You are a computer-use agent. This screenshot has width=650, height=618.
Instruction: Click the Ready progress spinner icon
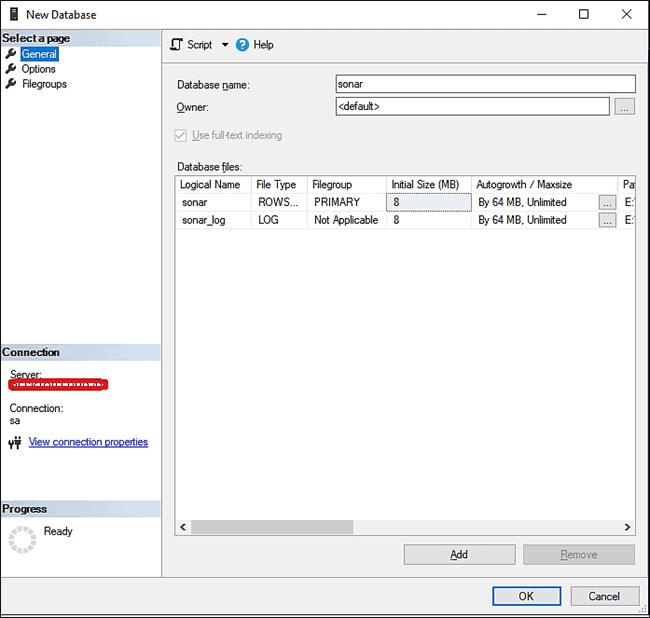[22, 540]
